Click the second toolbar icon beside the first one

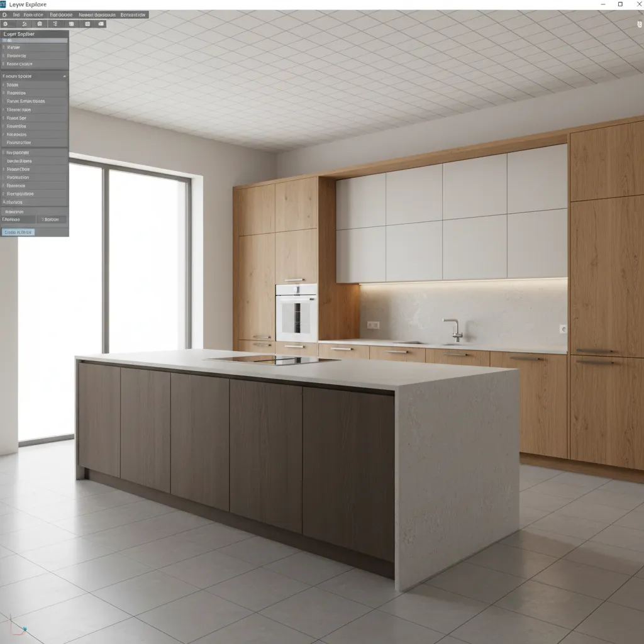[x=25, y=24]
